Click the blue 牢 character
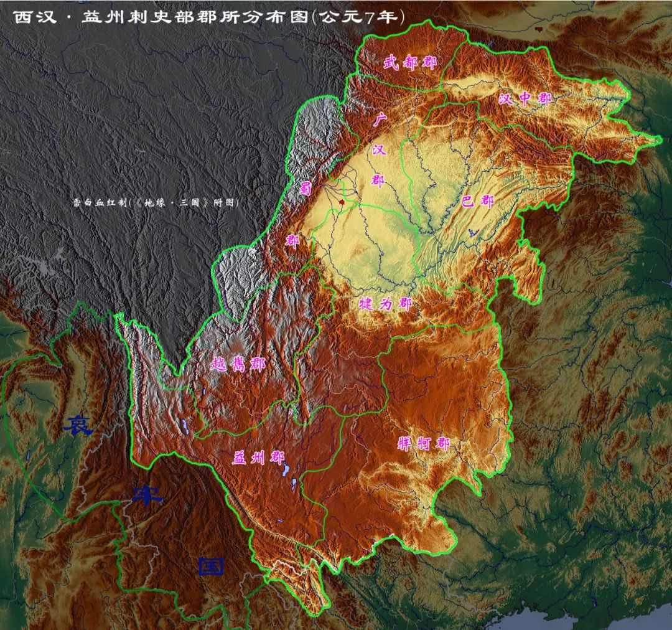 [147, 496]
